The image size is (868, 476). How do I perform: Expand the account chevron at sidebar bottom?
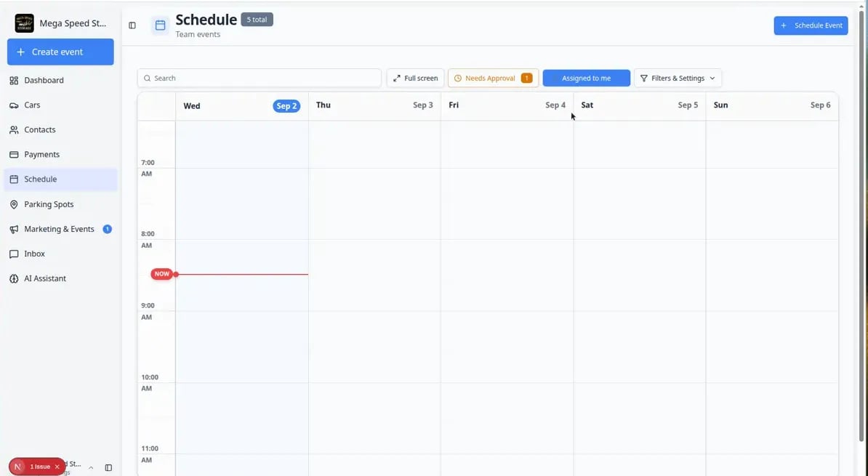coord(91,468)
